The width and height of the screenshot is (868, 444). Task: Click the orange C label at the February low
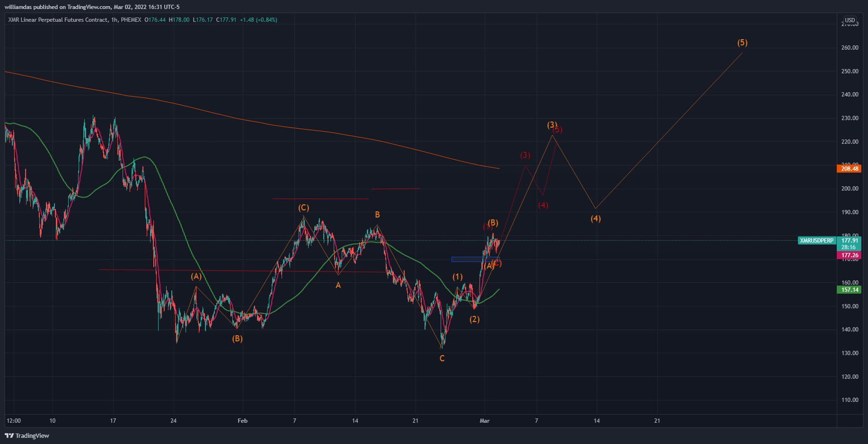[x=442, y=358]
